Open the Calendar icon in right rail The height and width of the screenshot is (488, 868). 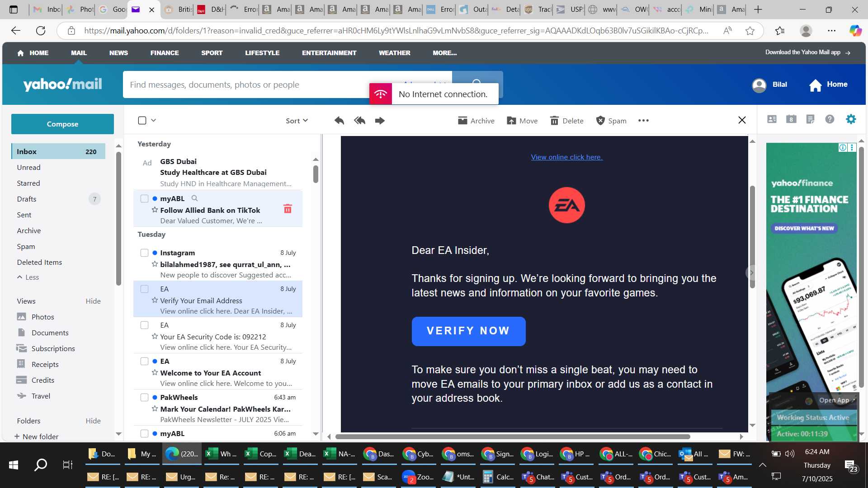[791, 119]
